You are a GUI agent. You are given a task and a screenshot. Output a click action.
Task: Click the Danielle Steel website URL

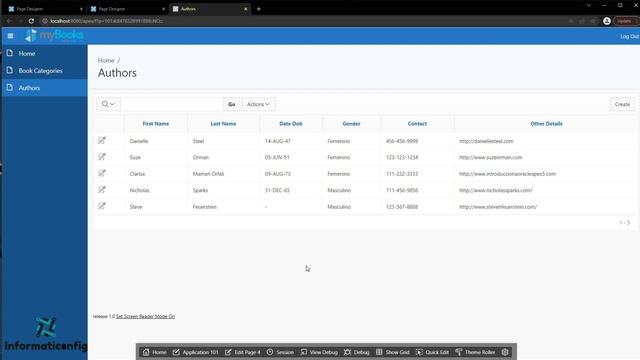tap(486, 141)
